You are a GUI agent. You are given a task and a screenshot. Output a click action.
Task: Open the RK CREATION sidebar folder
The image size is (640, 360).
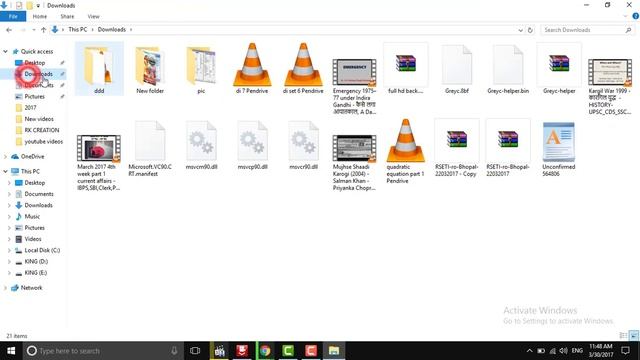(x=42, y=130)
